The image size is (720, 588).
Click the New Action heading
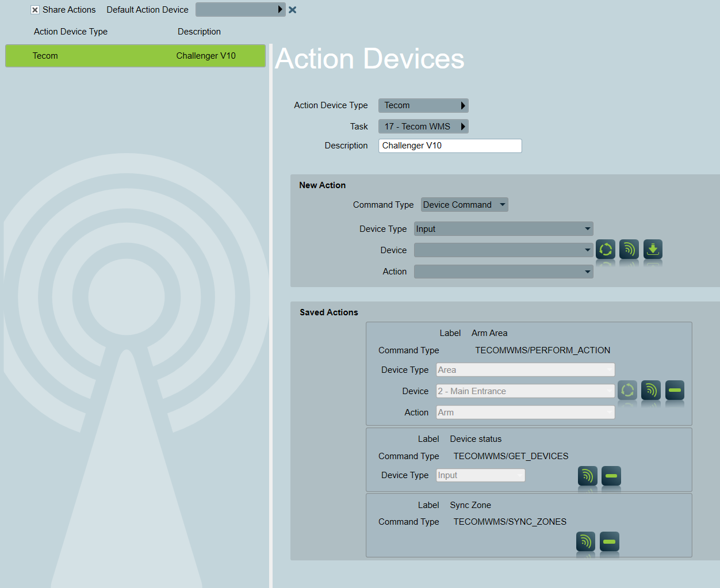[322, 185]
